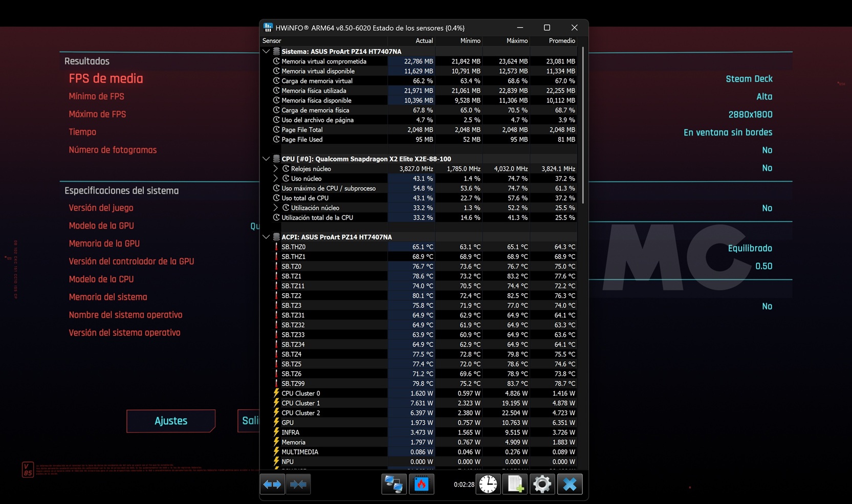Close sensors with the blue X toolbar icon
Image resolution: width=852 pixels, height=504 pixels.
570,484
